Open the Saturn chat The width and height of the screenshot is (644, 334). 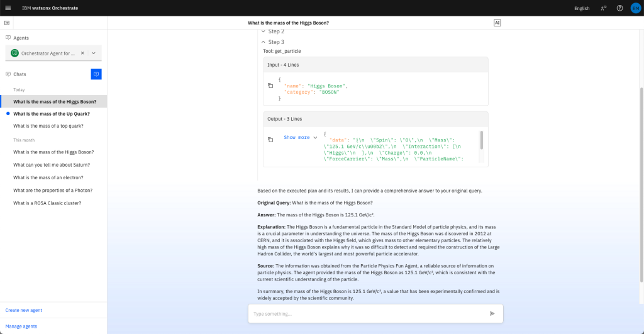pos(54,165)
